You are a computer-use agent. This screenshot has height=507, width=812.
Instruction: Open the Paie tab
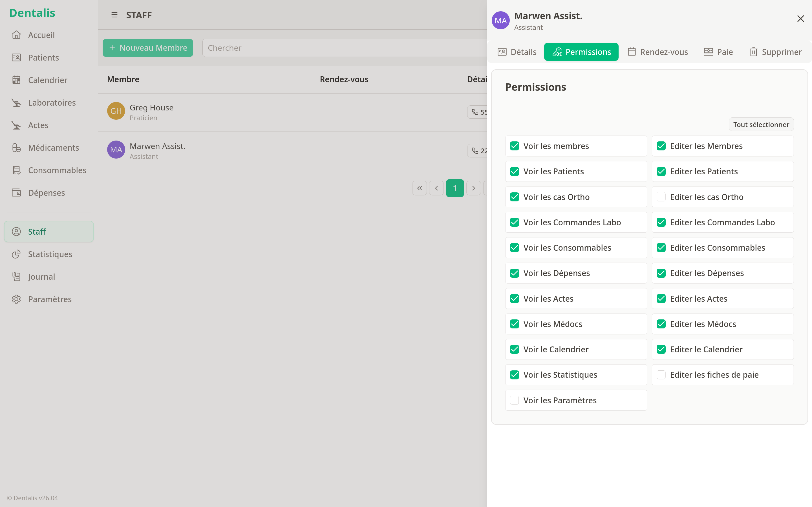[718, 52]
